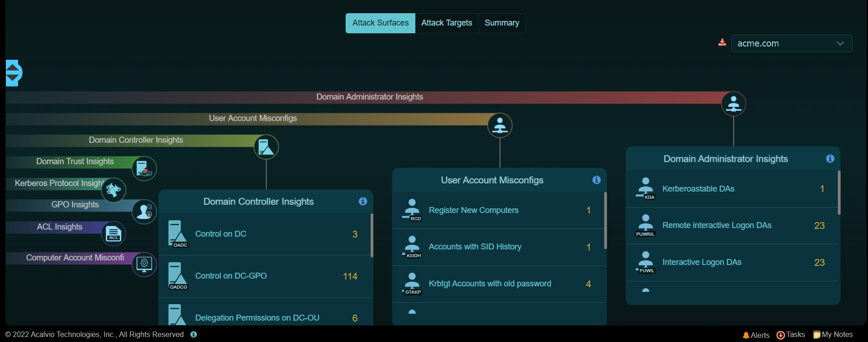Select the Domain Controller Insights node icon

pos(266,147)
